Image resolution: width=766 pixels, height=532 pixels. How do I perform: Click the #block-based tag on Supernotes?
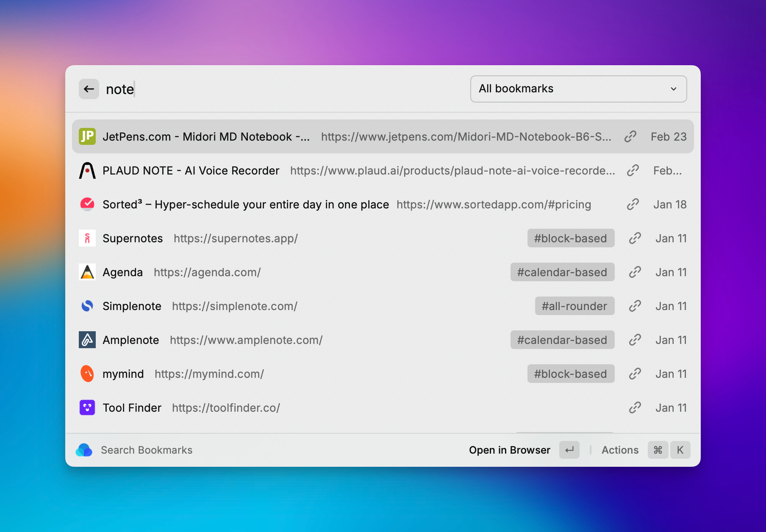571,238
